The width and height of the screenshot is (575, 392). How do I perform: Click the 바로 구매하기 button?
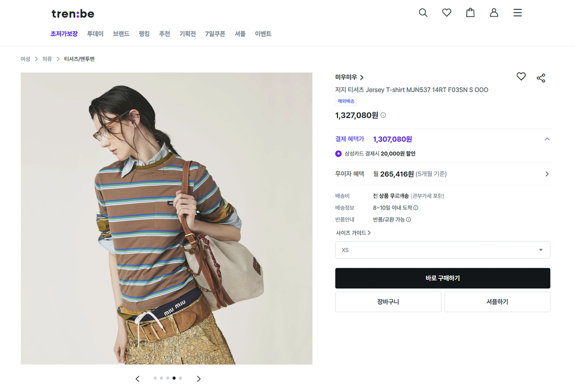pyautogui.click(x=442, y=278)
